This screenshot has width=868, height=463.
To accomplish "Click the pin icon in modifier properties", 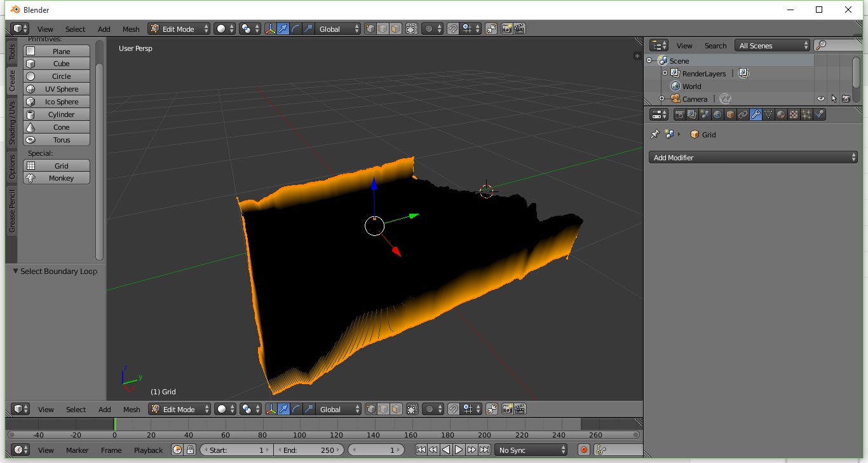I will [x=655, y=134].
